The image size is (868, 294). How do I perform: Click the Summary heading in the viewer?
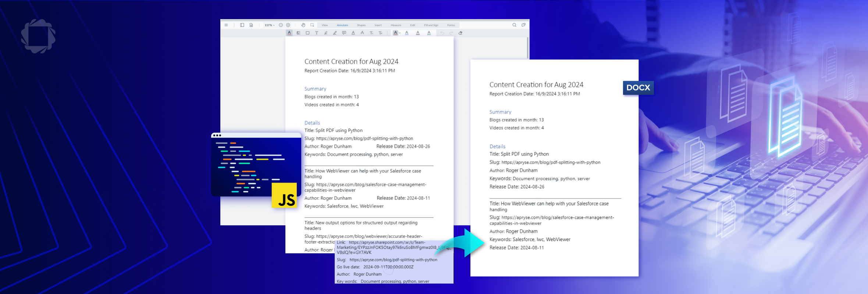315,89
